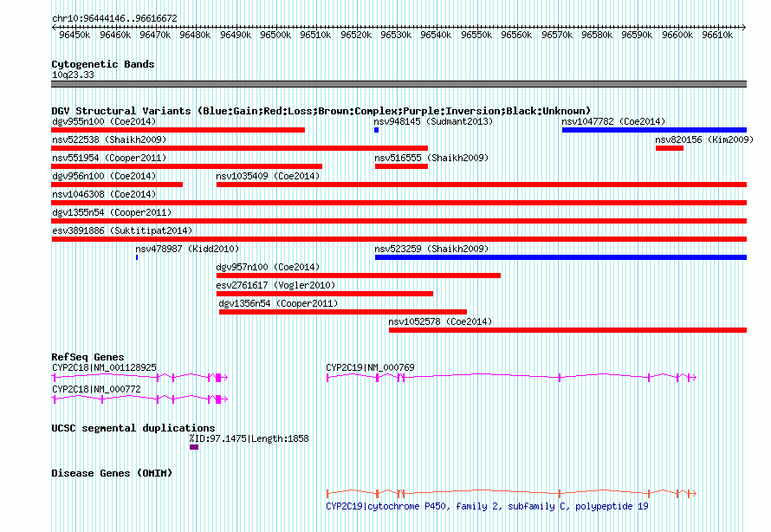Click the CYP2C19 cytochrome P450 description link

pos(487,506)
